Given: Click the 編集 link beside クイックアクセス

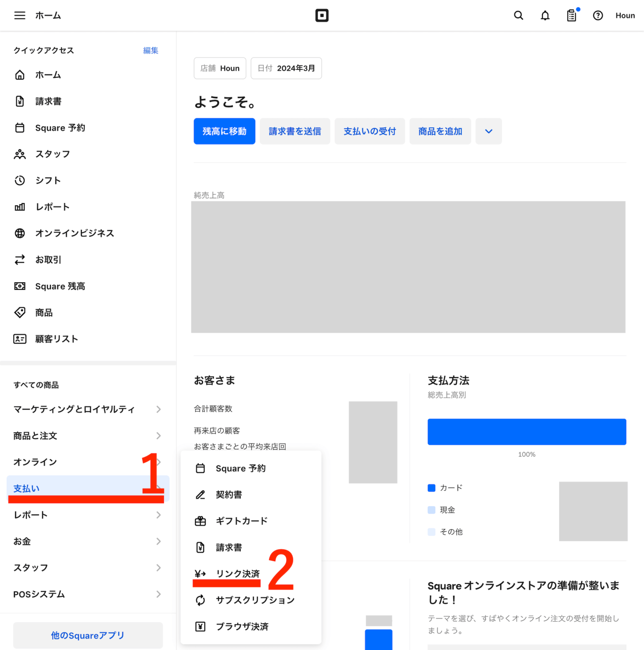Looking at the screenshot, I should pyautogui.click(x=150, y=50).
